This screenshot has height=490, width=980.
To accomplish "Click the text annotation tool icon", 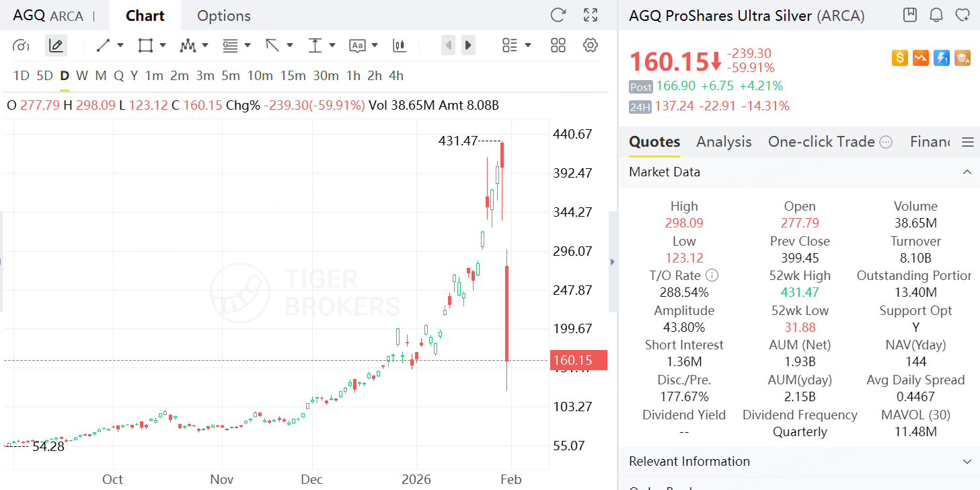I will [356, 46].
